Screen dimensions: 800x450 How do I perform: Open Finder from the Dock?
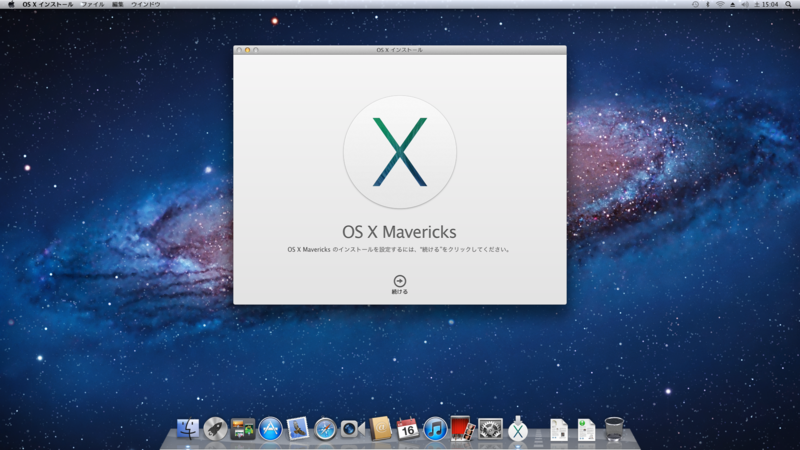(x=188, y=429)
